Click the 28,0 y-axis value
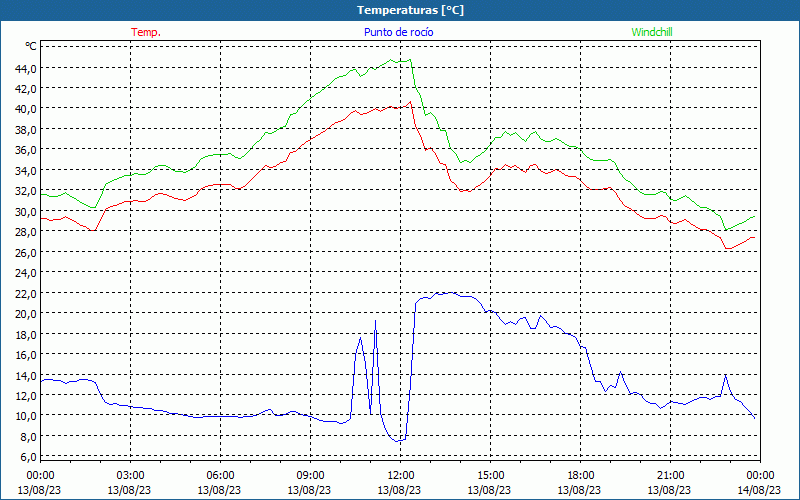This screenshot has width=800, height=500. coord(26,232)
